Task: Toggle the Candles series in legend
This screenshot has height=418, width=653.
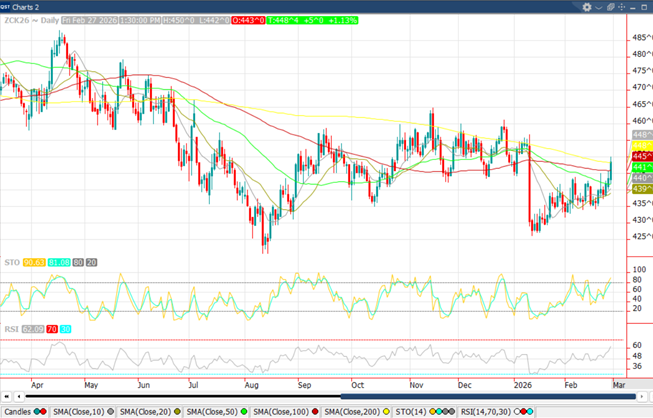Action: click(16, 411)
